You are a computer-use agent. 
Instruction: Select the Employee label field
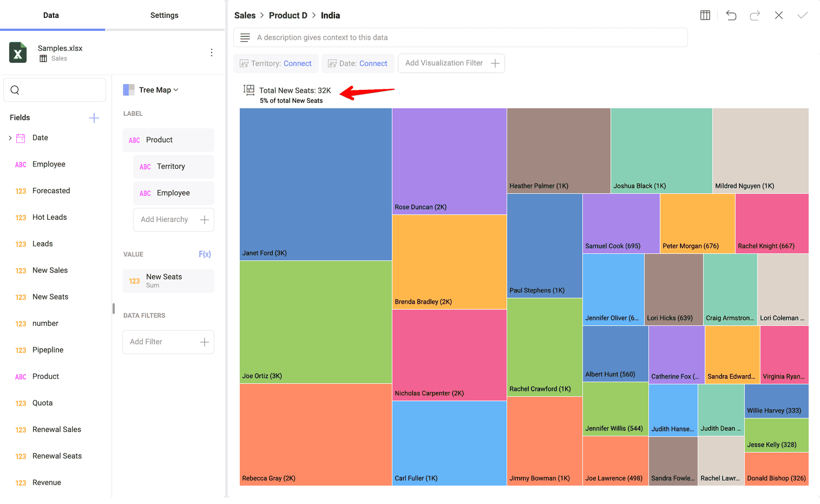(174, 193)
